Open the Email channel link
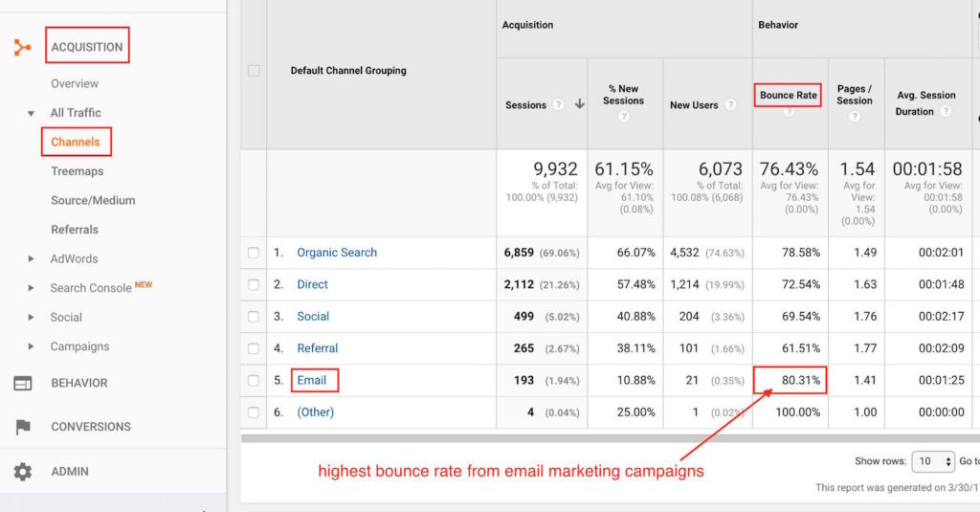The image size is (980, 512). [311, 380]
